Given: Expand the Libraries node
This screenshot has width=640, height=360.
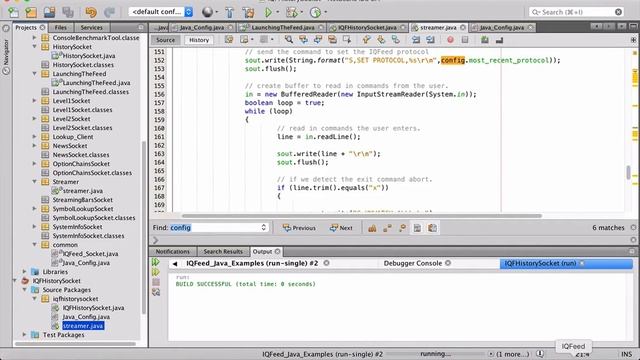Looking at the screenshot, I should pos(24,271).
